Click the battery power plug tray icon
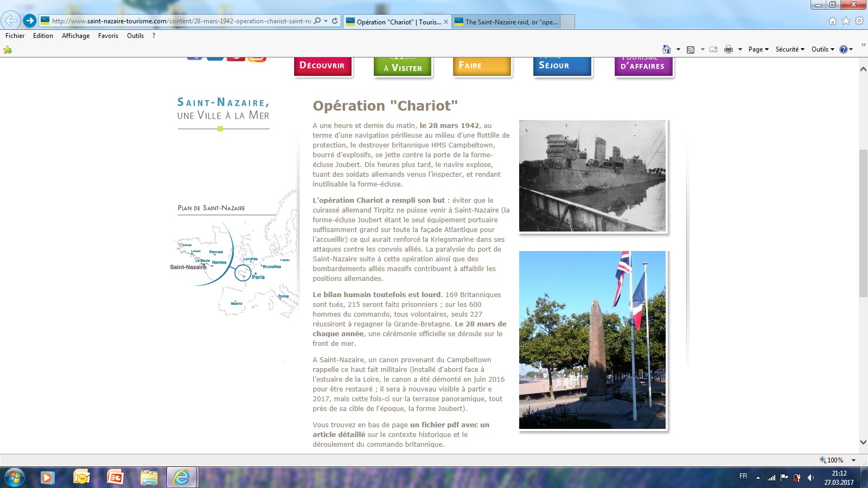Viewport: 868px width, 488px height. point(797,478)
